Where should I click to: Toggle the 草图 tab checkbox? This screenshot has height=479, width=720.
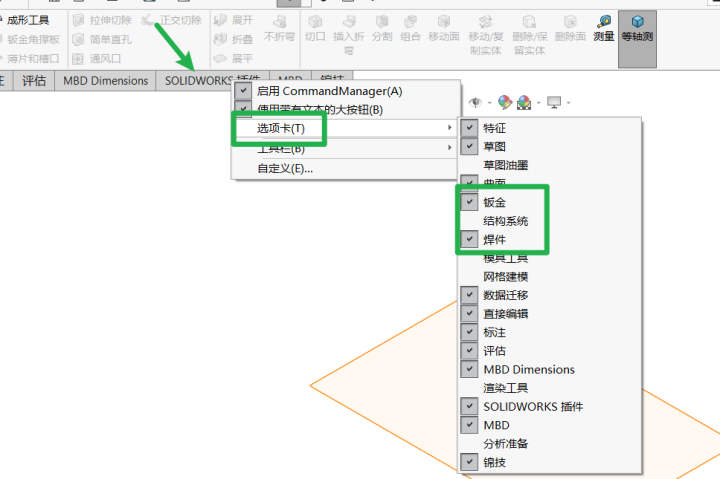[469, 147]
